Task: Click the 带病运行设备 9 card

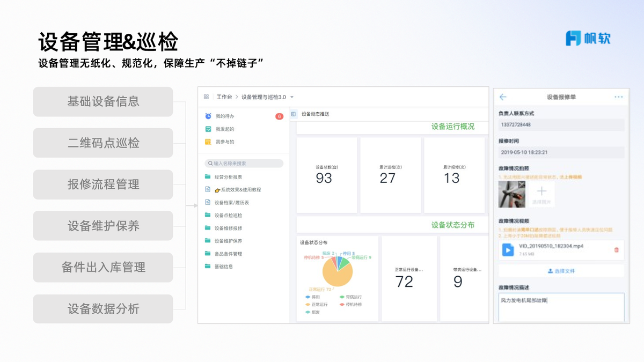Action: (464, 279)
